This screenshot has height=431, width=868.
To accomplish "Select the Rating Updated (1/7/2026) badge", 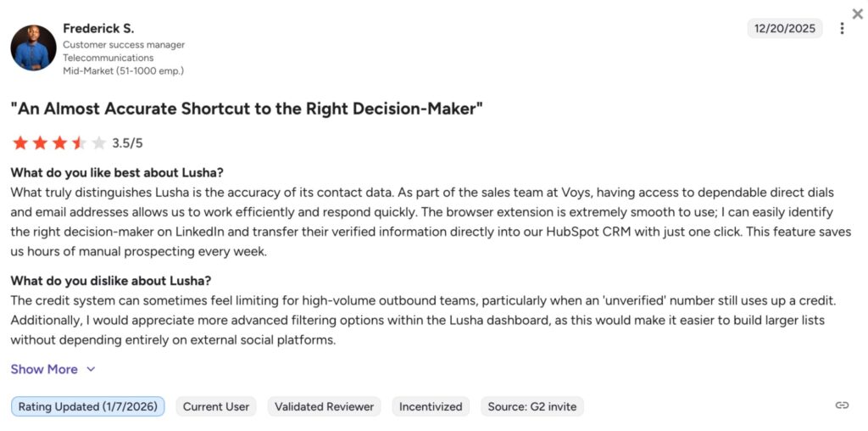I will pyautogui.click(x=88, y=406).
